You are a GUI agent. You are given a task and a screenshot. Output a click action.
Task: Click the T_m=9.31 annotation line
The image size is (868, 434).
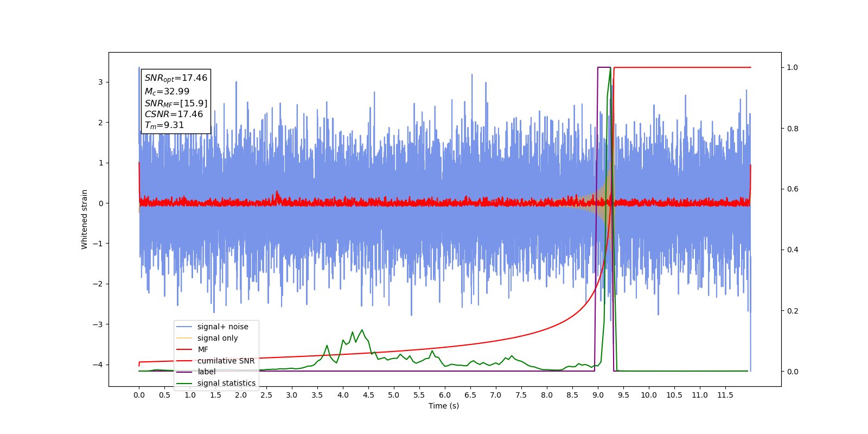164,125
